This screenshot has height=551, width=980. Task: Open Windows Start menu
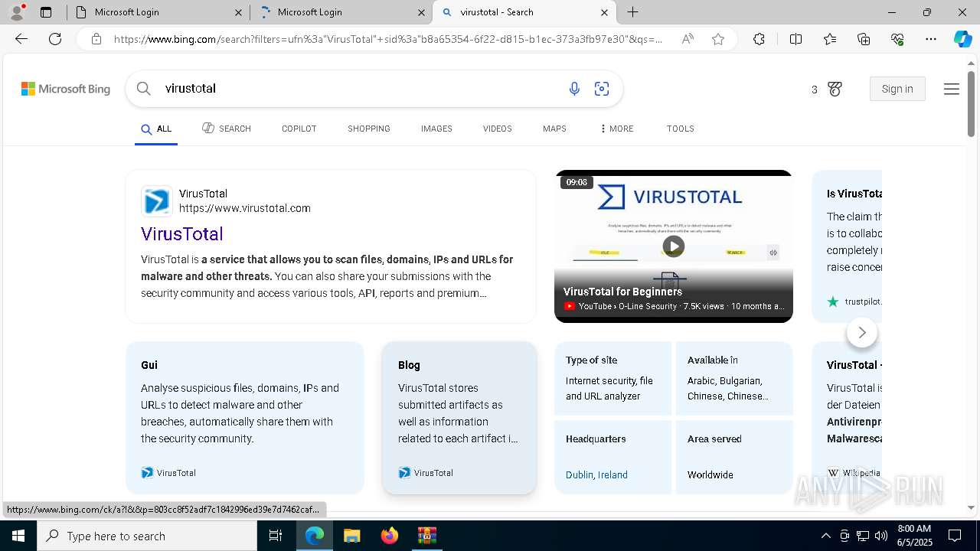(x=18, y=536)
